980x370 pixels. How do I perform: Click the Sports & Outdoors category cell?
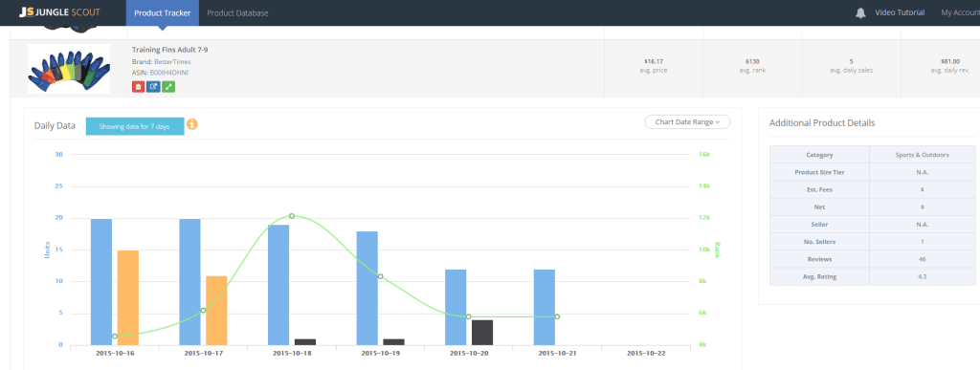click(x=922, y=155)
